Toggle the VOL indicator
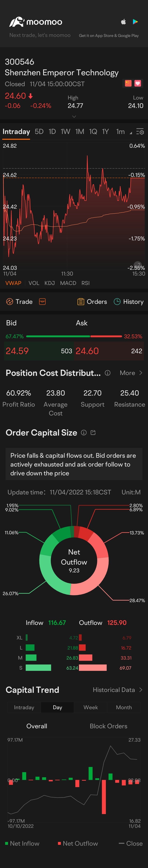 point(34,283)
